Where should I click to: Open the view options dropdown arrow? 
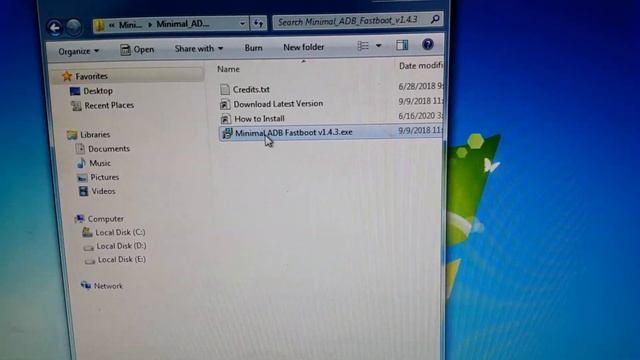[x=379, y=45]
